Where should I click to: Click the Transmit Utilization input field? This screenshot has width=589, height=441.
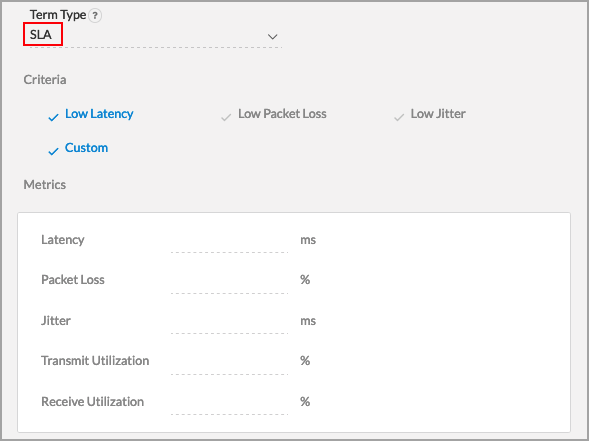(x=229, y=363)
